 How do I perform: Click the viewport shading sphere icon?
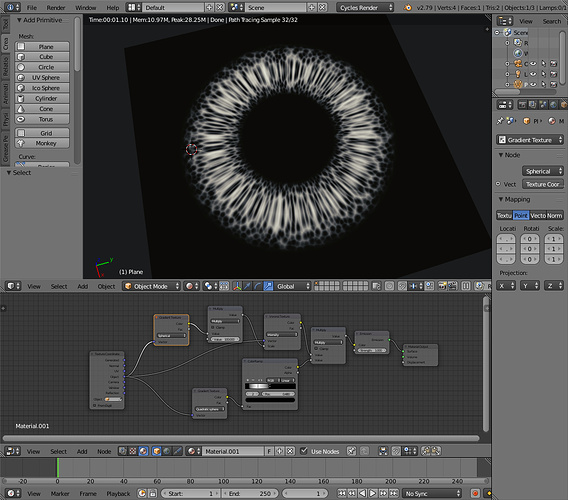coord(189,286)
